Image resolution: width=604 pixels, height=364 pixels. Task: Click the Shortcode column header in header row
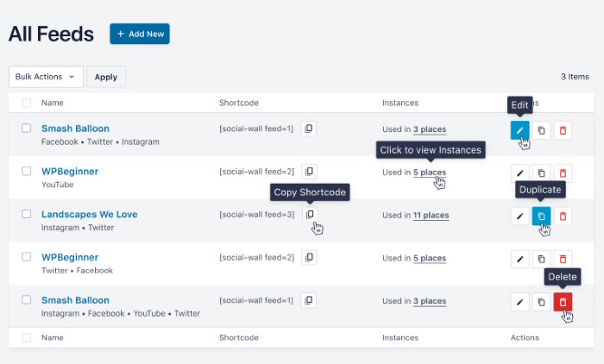coord(239,103)
